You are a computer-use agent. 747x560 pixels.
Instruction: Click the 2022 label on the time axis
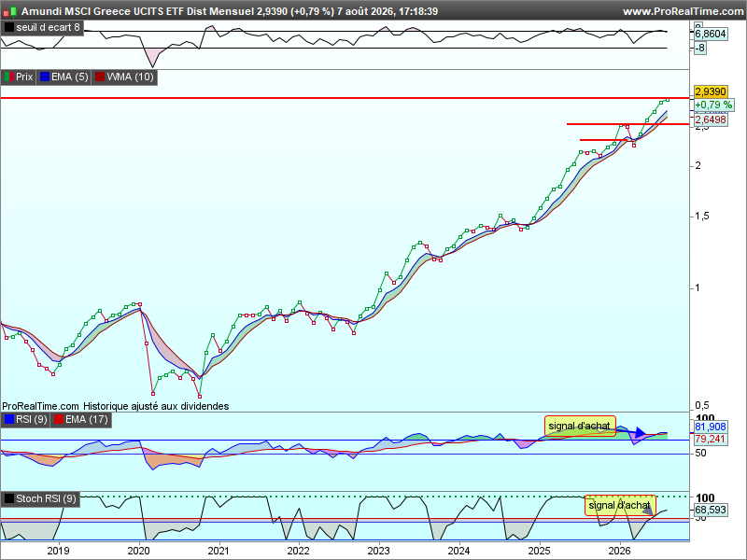pos(299,551)
